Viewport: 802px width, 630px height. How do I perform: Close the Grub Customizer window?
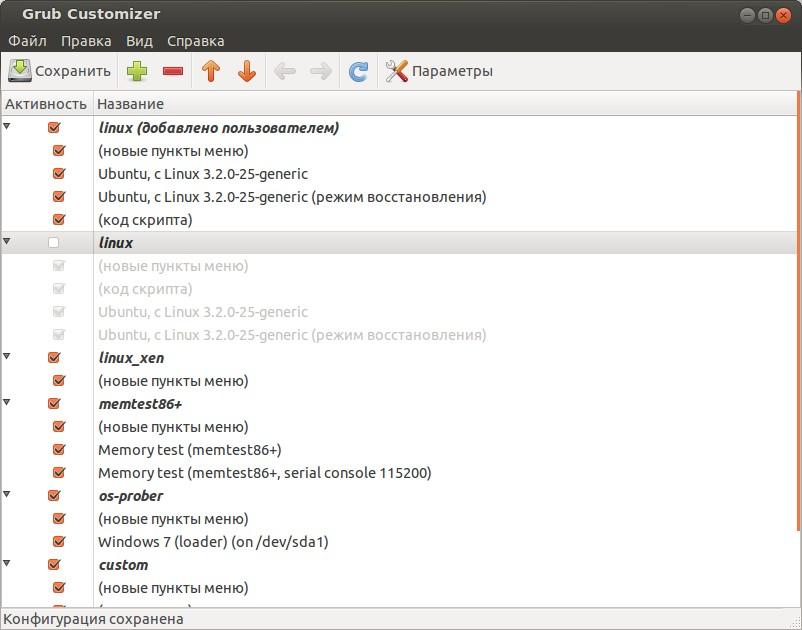783,15
